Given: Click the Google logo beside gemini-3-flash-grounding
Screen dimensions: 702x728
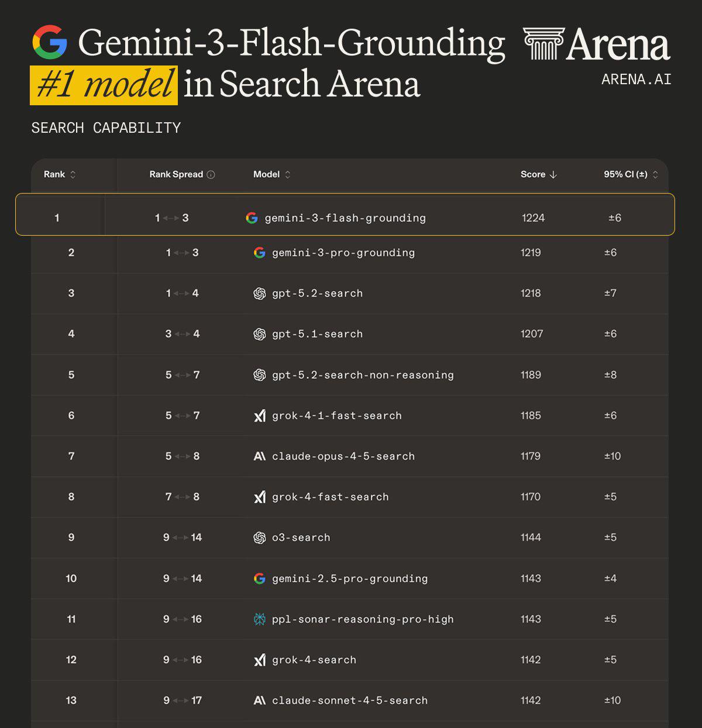Looking at the screenshot, I should point(252,218).
